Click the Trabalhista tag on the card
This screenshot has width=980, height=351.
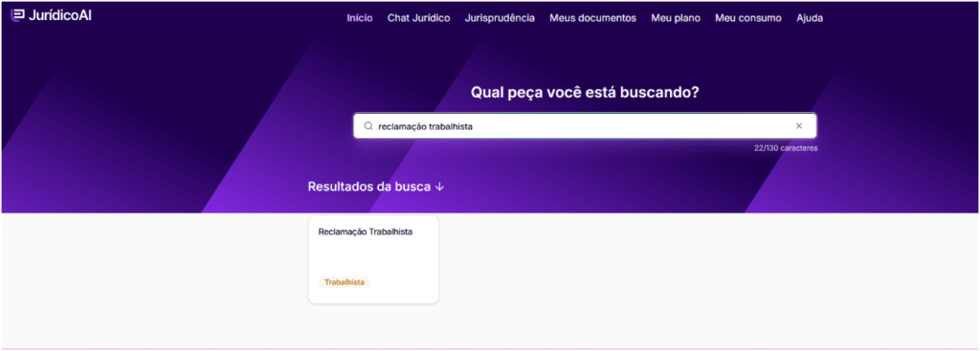[345, 282]
